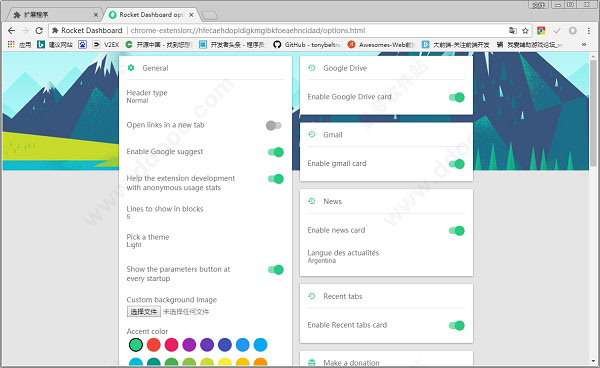Screen dimensions: 600x368
Task: Select the purple accent color
Action: point(189,344)
